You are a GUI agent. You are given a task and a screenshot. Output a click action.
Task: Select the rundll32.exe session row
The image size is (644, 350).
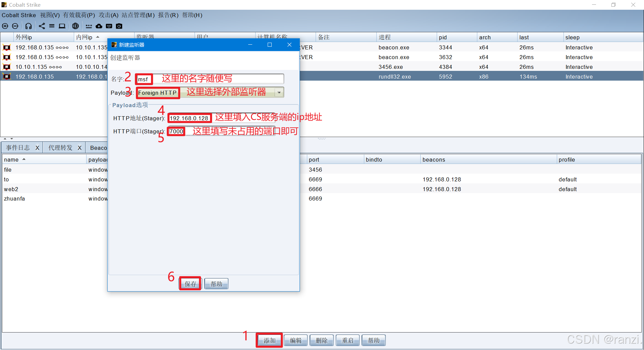pyautogui.click(x=322, y=77)
